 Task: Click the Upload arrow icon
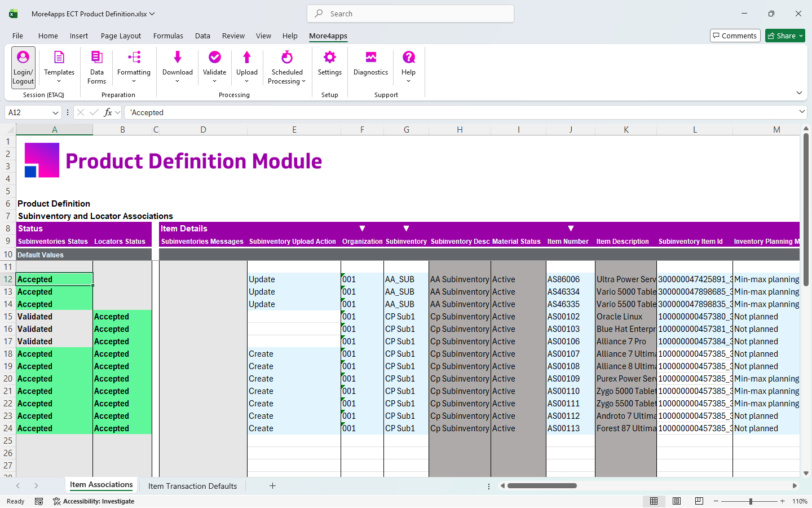247,57
